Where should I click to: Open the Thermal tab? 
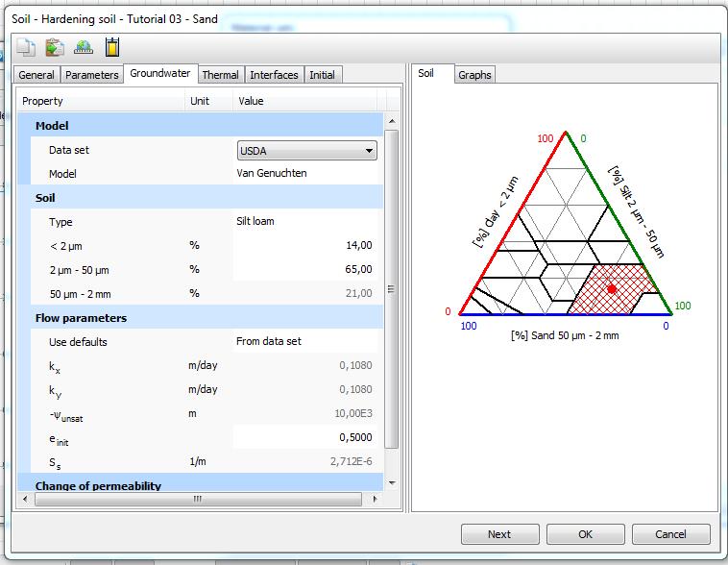pos(221,75)
